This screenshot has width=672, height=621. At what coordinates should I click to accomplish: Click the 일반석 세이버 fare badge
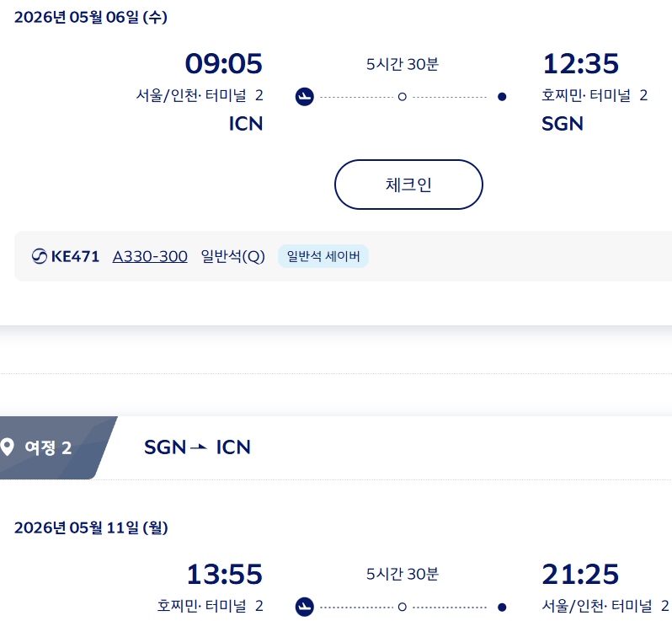(x=323, y=256)
